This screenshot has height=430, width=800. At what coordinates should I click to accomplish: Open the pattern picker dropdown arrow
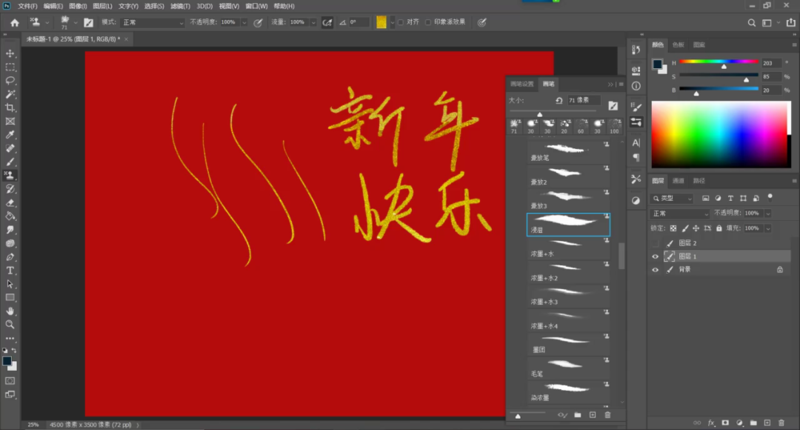click(392, 22)
